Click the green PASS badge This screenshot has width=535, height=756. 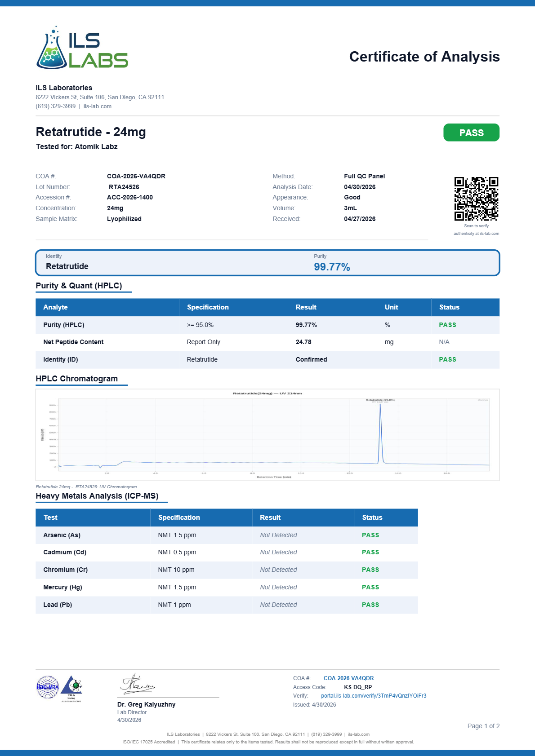tap(471, 133)
